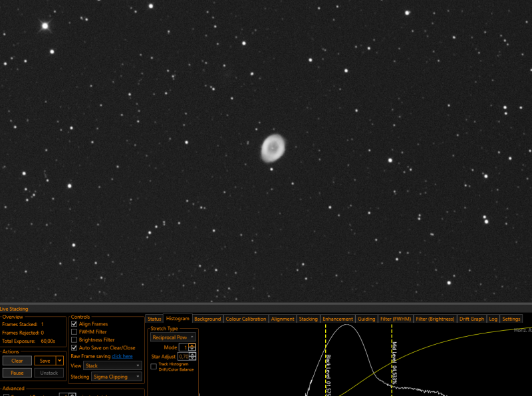View the Drift Graph tab

coord(471,319)
